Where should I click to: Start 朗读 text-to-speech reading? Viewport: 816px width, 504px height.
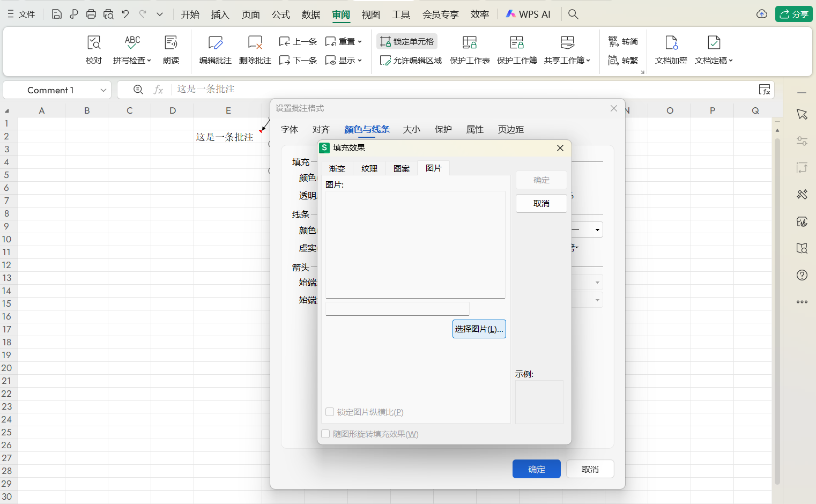(x=171, y=49)
